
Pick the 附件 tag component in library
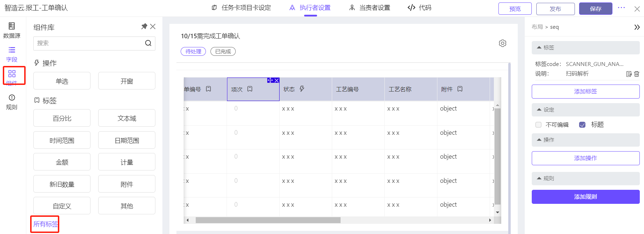point(127,184)
